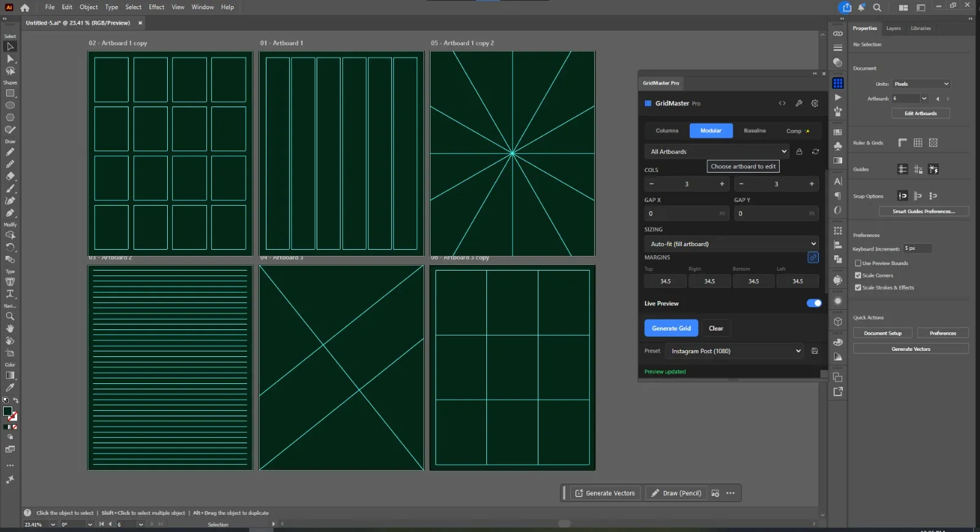
Task: Open the rotation angle dropdown in status bar
Action: tap(90, 525)
